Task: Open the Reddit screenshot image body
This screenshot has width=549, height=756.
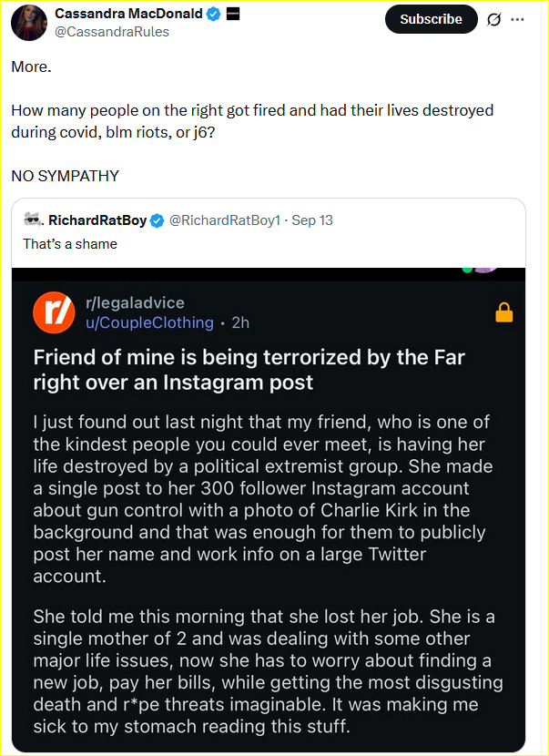Action: click(269, 565)
